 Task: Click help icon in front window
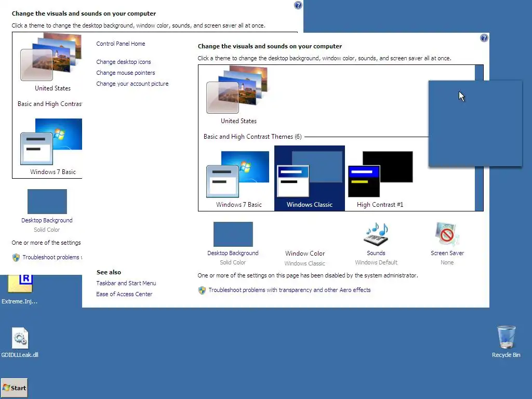(484, 38)
